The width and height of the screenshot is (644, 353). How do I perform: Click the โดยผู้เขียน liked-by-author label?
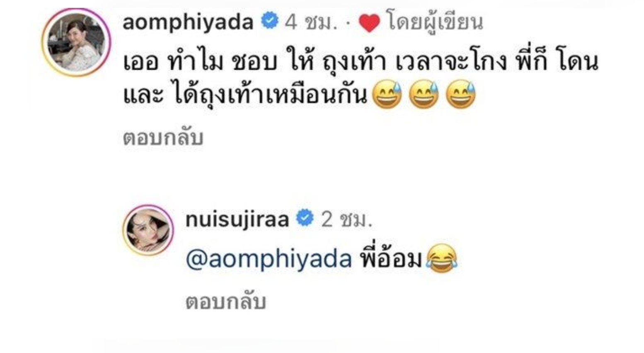click(435, 22)
